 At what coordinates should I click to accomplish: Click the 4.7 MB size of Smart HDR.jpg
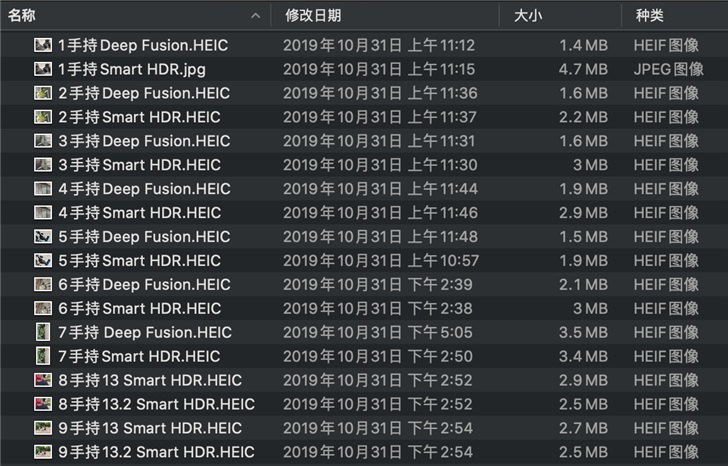coord(584,69)
